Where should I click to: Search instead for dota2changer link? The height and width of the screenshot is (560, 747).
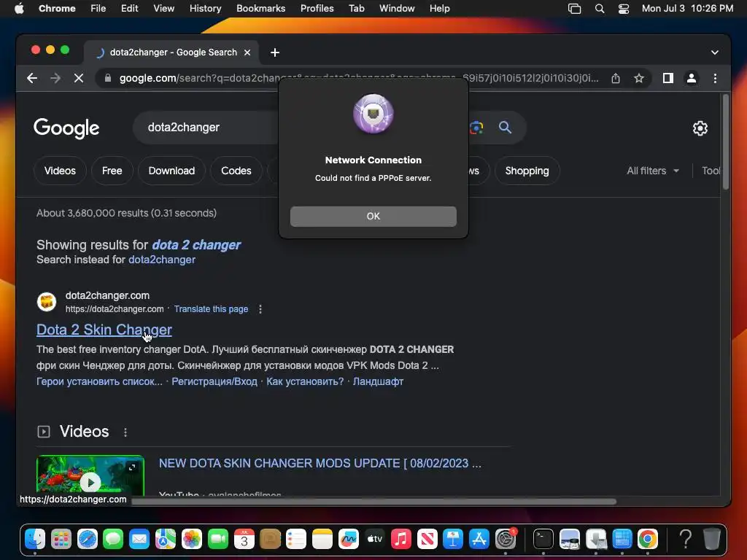pyautogui.click(x=162, y=260)
